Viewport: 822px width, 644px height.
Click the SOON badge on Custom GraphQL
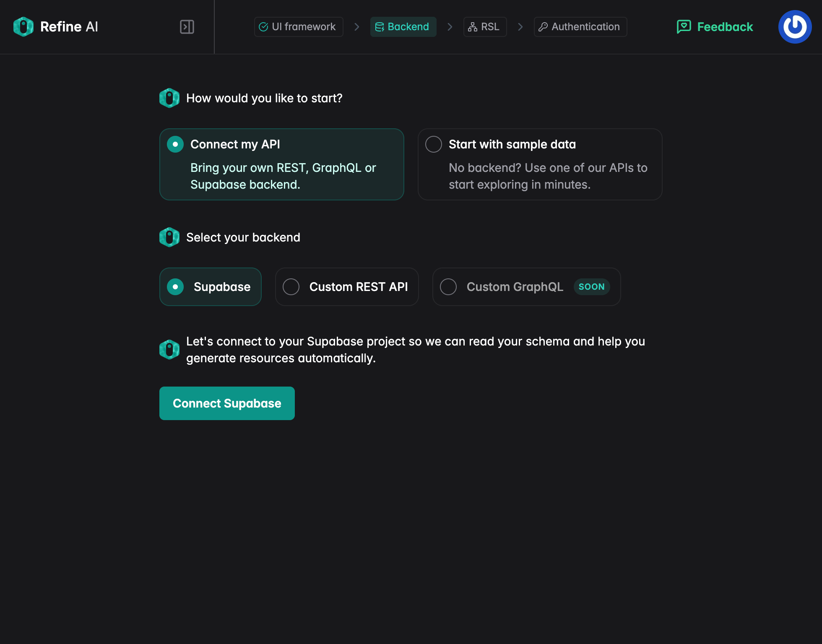pyautogui.click(x=592, y=286)
